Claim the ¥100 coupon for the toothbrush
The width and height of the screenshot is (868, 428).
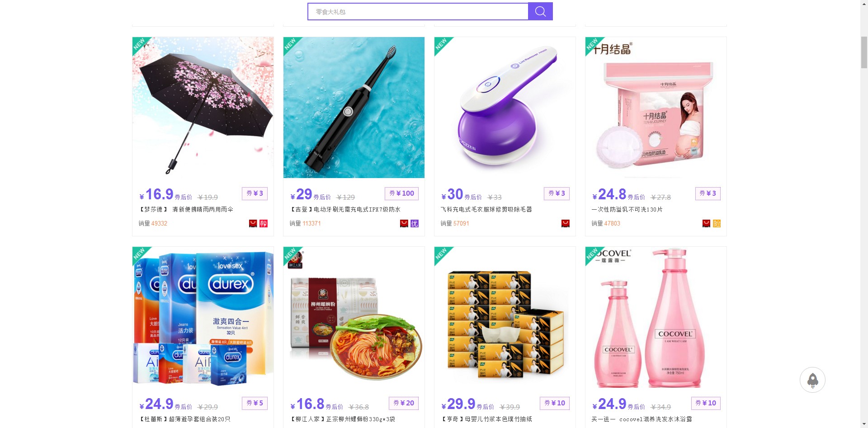coord(401,193)
